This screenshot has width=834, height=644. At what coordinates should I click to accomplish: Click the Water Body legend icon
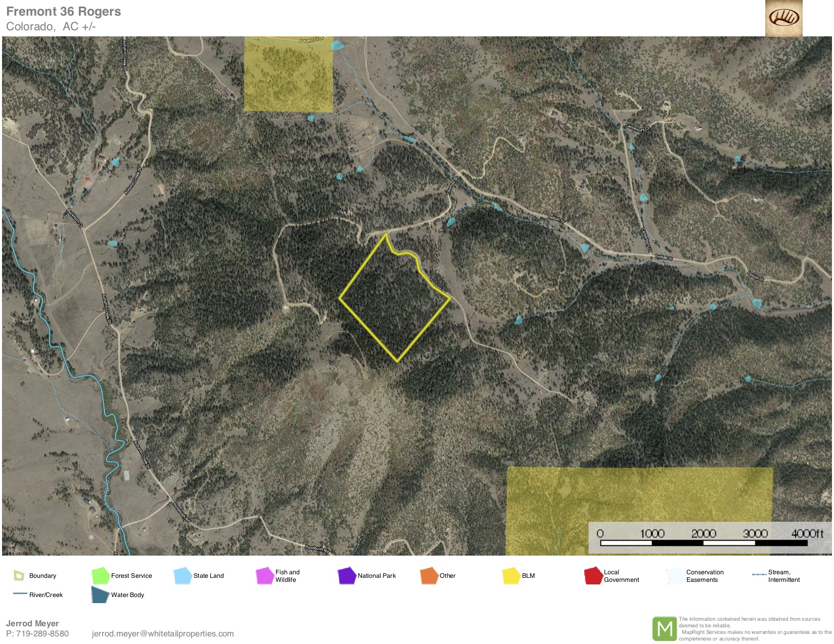point(100,595)
